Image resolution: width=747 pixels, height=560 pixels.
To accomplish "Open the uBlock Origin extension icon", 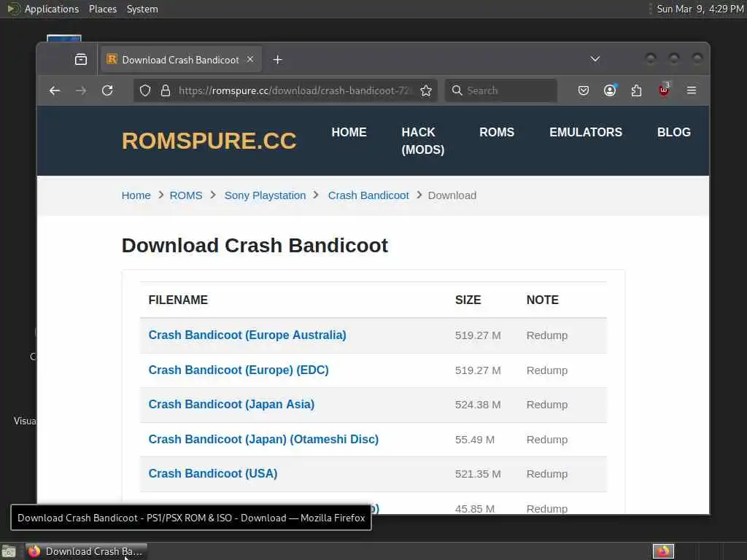I will click(664, 90).
